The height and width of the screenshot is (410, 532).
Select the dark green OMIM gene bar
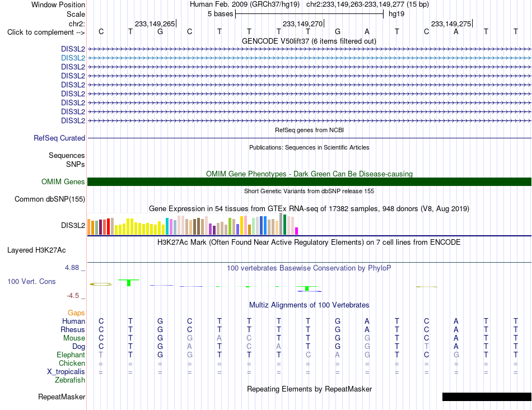coord(309,181)
